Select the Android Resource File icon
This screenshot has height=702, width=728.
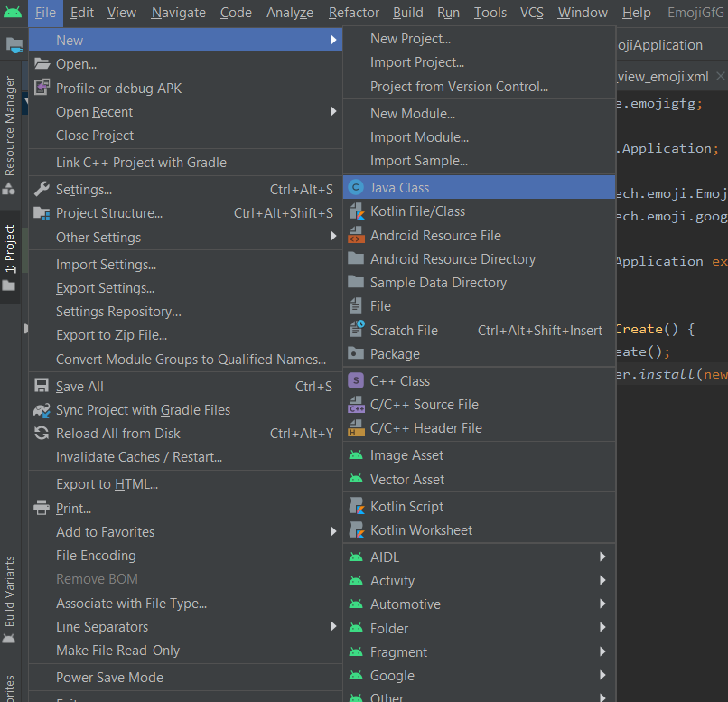[x=356, y=236]
